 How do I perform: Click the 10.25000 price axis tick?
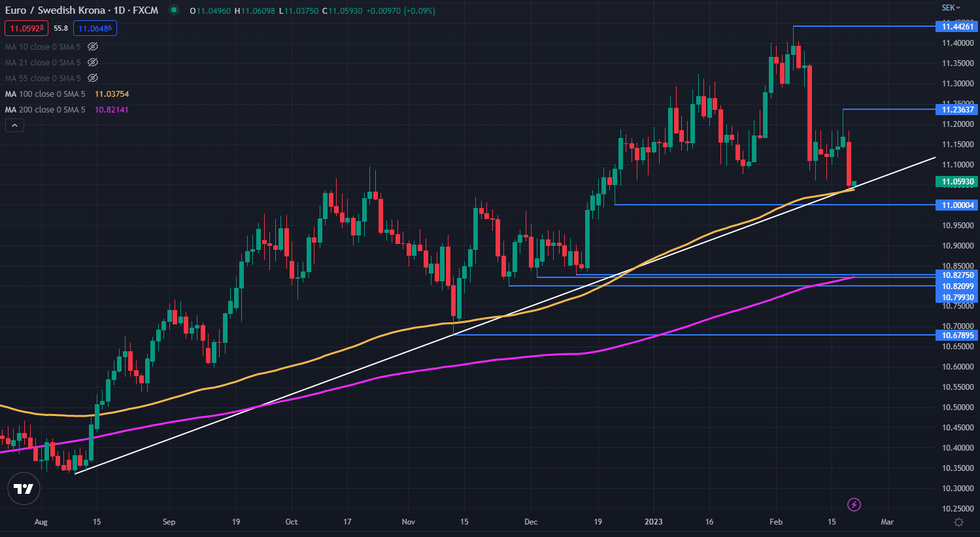click(958, 509)
